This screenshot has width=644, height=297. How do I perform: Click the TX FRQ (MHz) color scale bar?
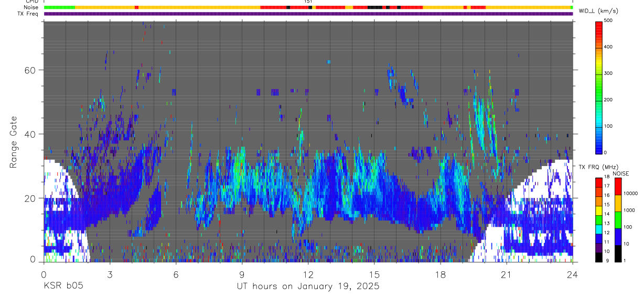tap(598, 219)
